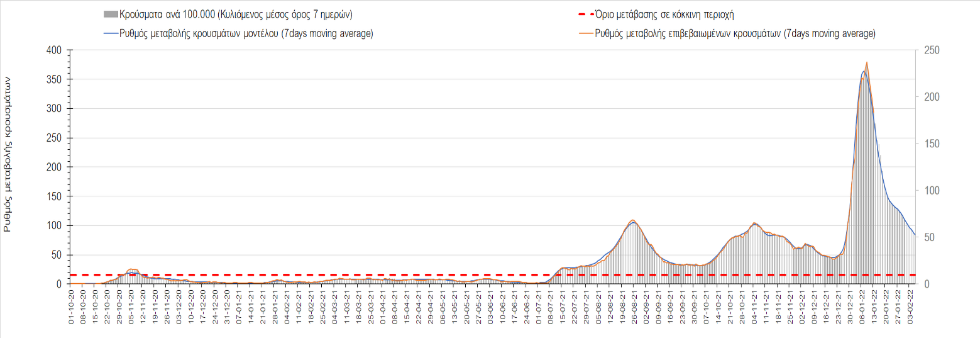Select legend text 'Ρυθμός μεταβολής επιβεβαιωμένων κρουσμάτων'
Image resolution: width=980 pixels, height=338 pixels.
coord(689,33)
